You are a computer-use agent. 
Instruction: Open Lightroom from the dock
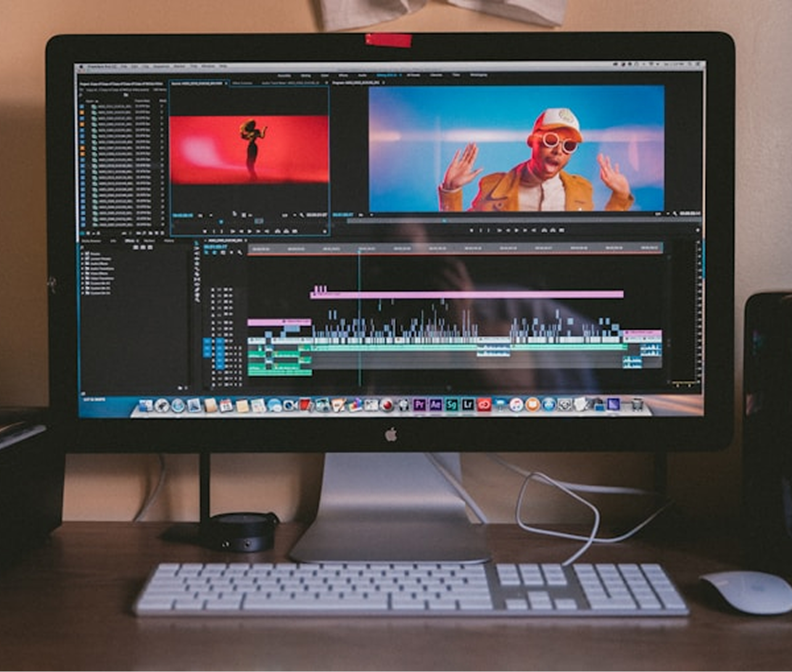[x=468, y=405]
